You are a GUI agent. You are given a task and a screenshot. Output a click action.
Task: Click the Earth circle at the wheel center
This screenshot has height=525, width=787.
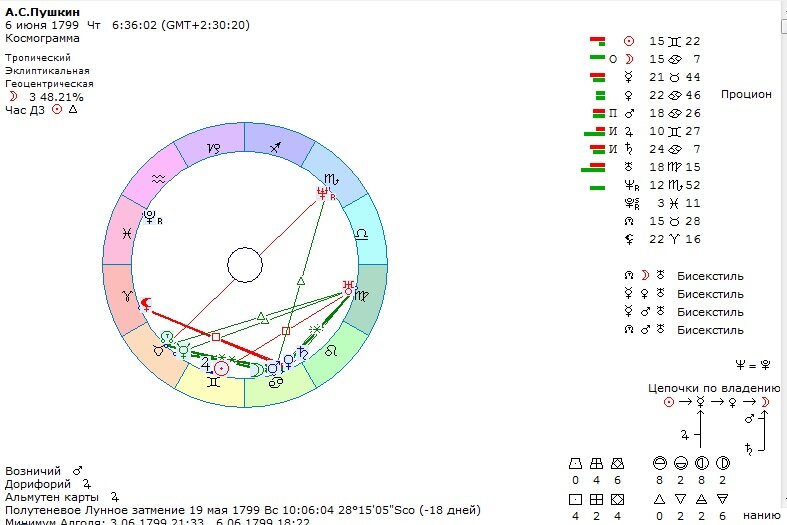coord(245,265)
